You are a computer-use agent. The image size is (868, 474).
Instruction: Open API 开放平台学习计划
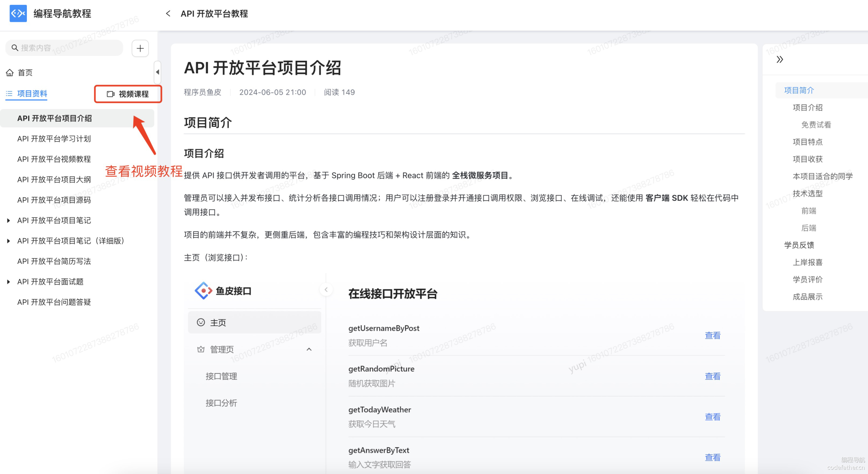pyautogui.click(x=54, y=139)
